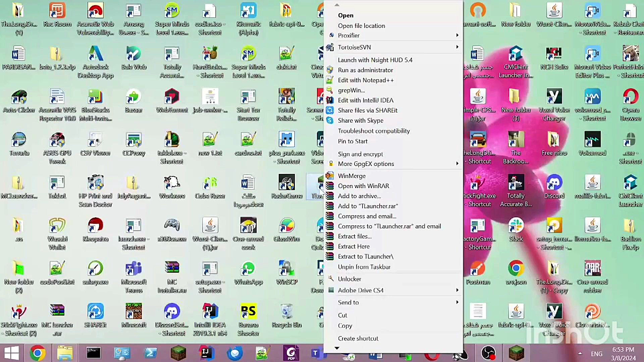The height and width of the screenshot is (362, 644).
Task: Select the Bazaar desktop icon
Action: click(133, 101)
